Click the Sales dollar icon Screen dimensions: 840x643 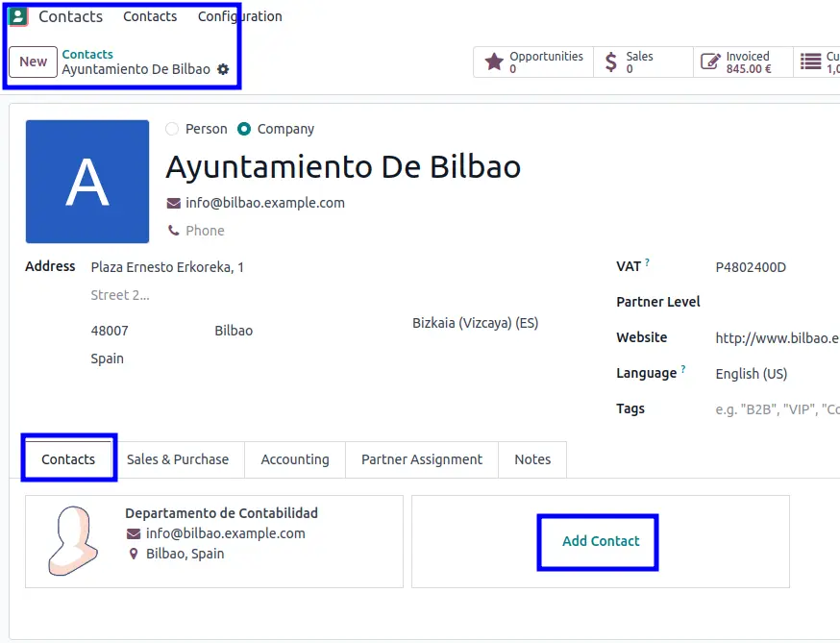coord(610,62)
